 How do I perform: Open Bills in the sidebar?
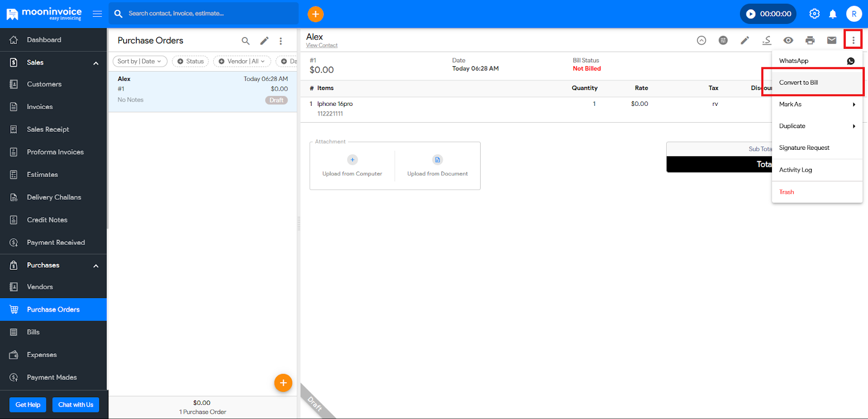(53, 332)
